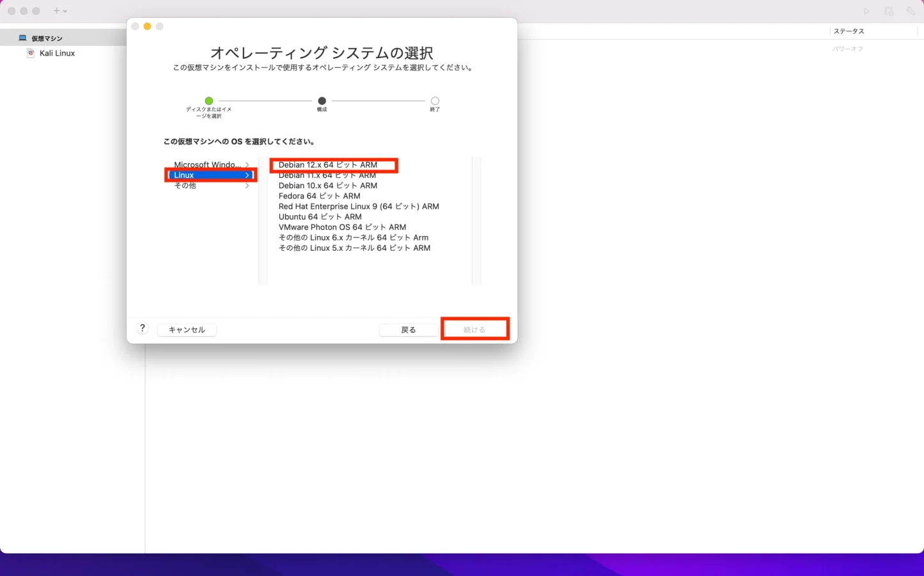Choose VMware Photon OS 64 ビット ARM
The width and height of the screenshot is (924, 576).
(342, 227)
